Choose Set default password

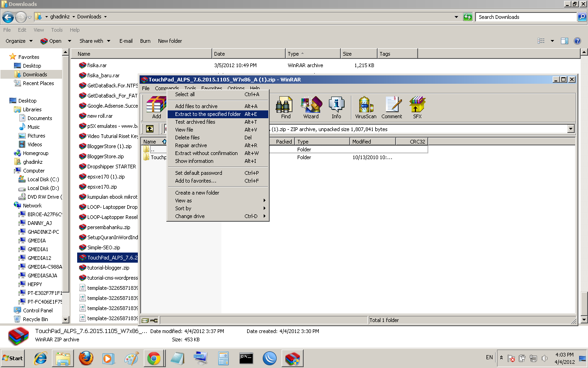(218, 173)
